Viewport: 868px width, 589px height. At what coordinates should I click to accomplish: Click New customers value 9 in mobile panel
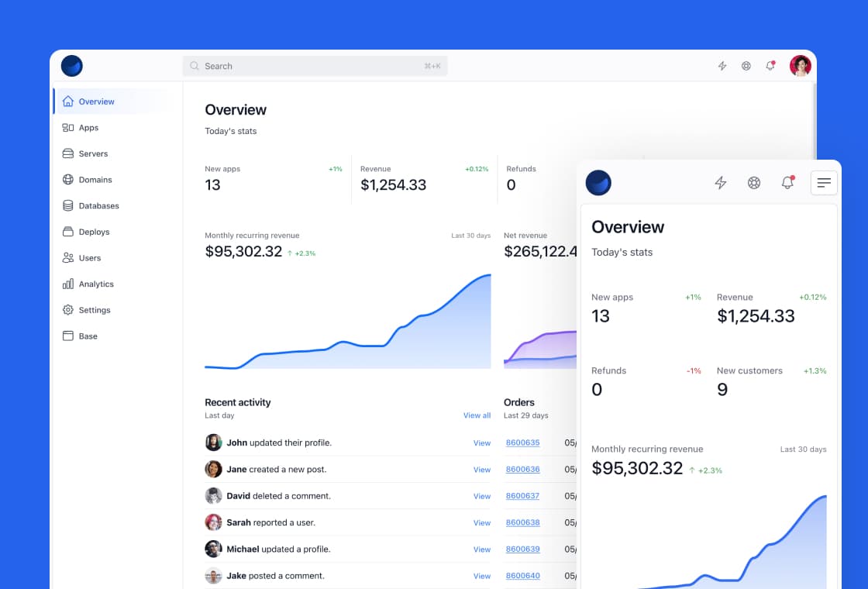(722, 390)
